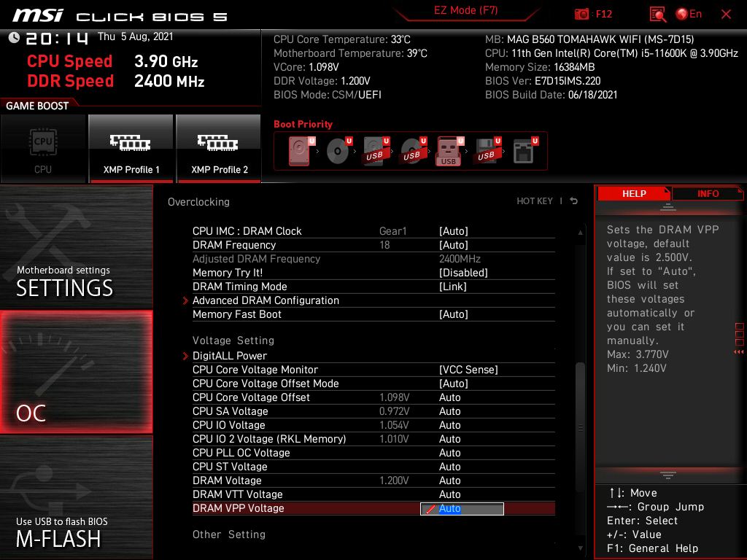The height and width of the screenshot is (560, 747).
Task: Select DRAM Voltage Auto value
Action: click(x=449, y=481)
